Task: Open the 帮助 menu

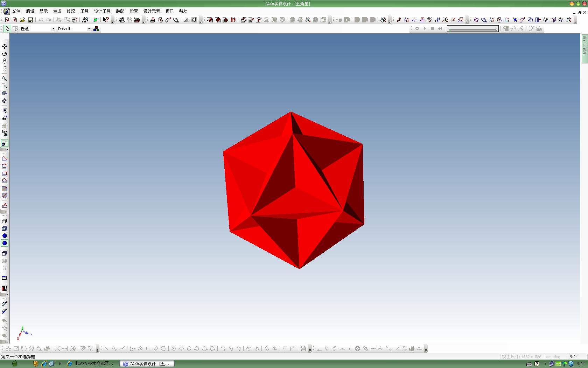Action: pos(183,11)
